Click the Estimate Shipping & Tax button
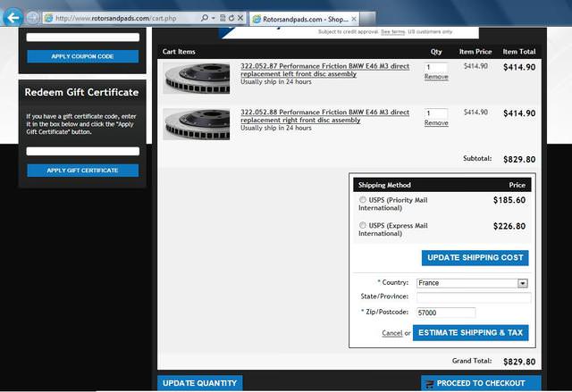This screenshot has width=572, height=392. coord(471,332)
